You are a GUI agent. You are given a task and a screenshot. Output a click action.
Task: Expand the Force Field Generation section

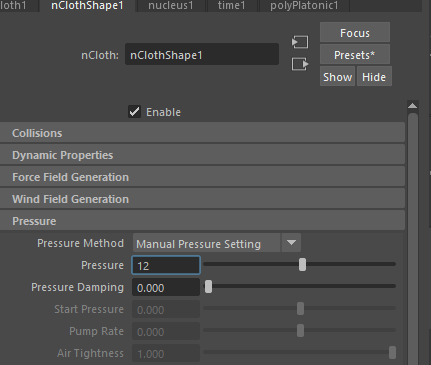[x=202, y=177]
